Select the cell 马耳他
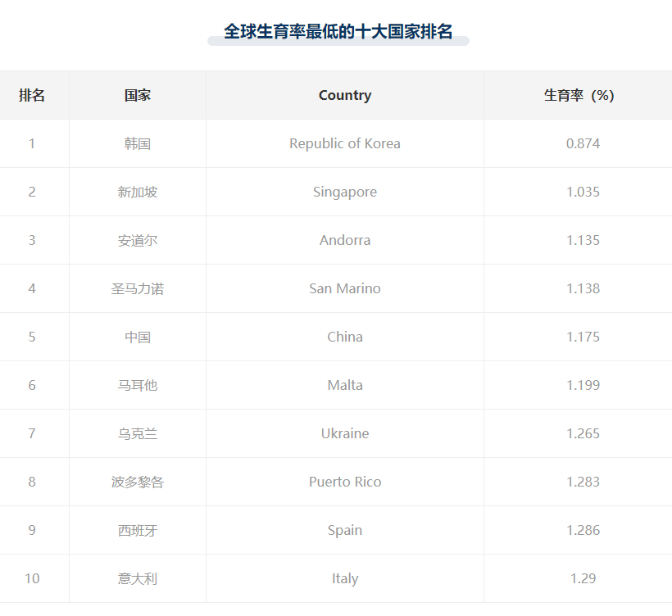The width and height of the screenshot is (672, 616). [138, 386]
